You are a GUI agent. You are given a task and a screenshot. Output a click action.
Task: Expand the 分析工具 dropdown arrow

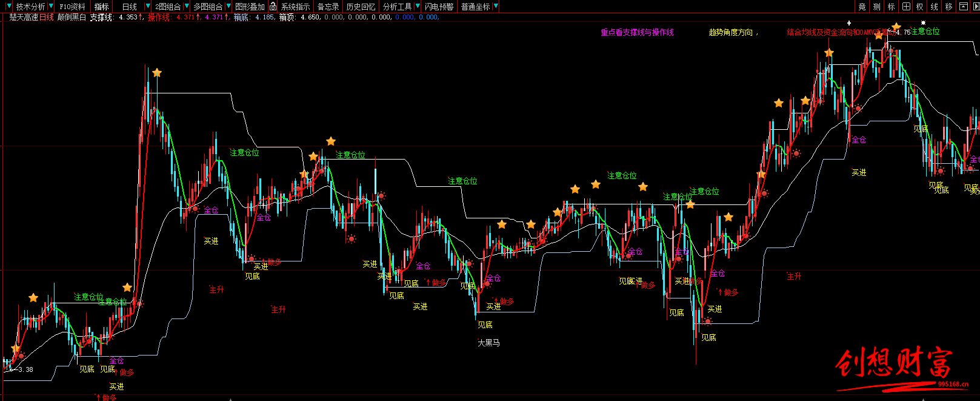[417, 7]
